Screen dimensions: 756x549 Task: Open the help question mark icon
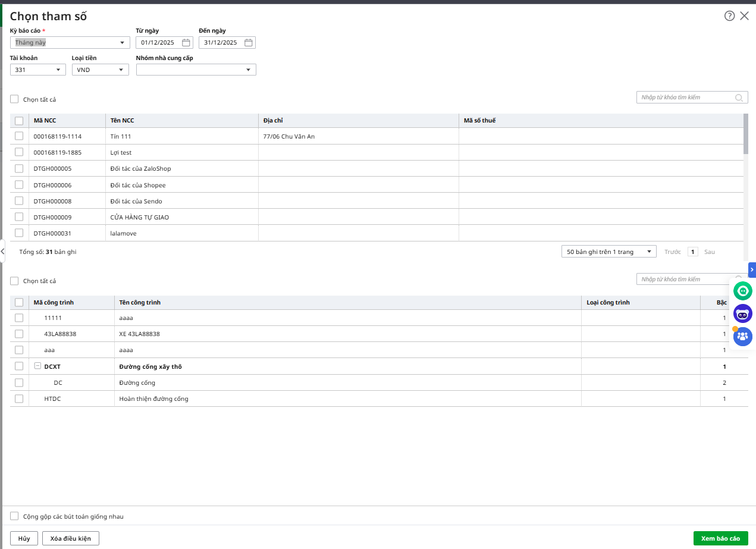[729, 16]
